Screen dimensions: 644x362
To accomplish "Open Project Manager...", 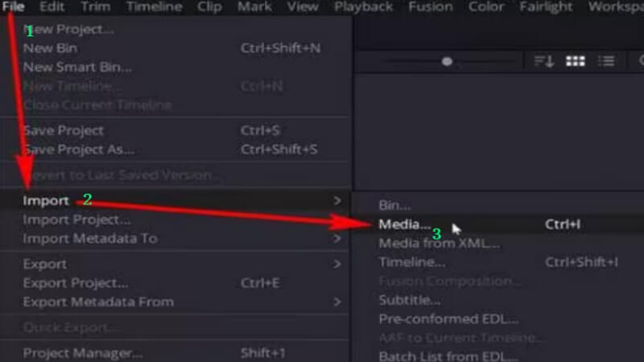I will pyautogui.click(x=83, y=352).
